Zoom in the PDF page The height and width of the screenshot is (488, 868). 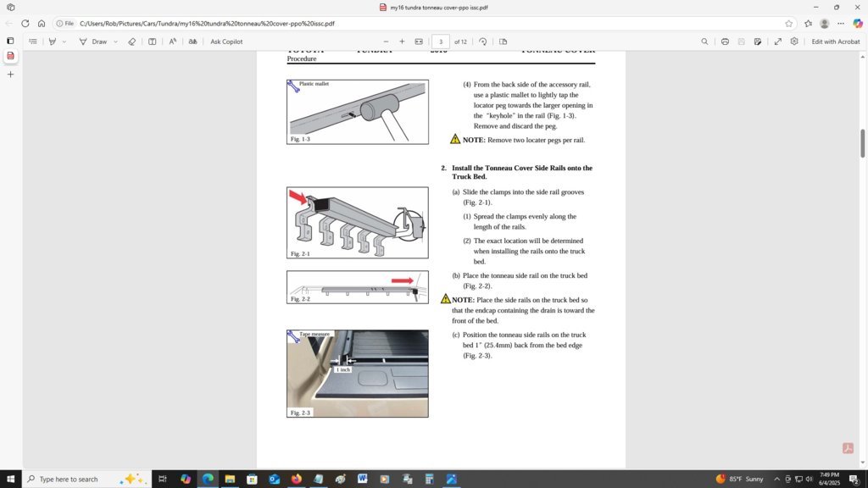402,42
